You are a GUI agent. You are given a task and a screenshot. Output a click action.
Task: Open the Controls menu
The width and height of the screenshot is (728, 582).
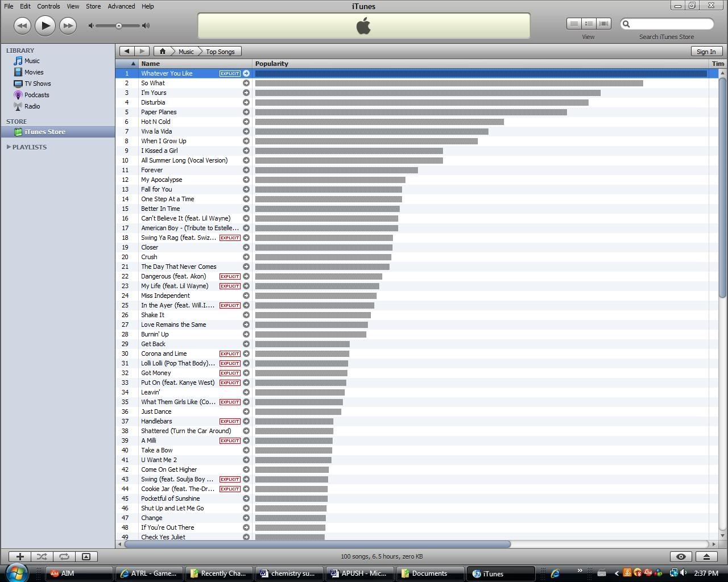pyautogui.click(x=48, y=6)
